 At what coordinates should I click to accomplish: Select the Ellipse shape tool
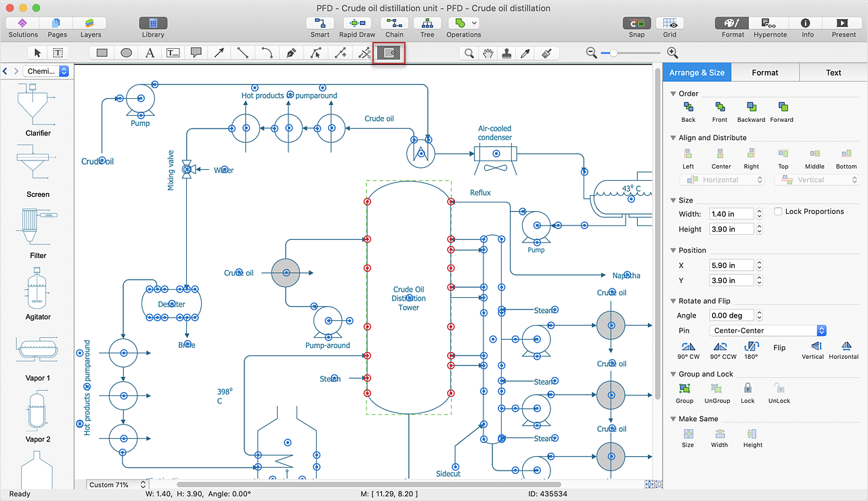(x=126, y=53)
